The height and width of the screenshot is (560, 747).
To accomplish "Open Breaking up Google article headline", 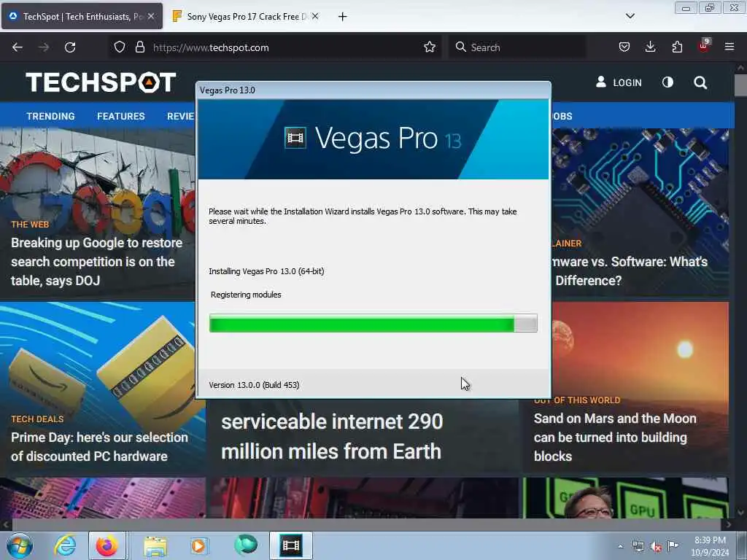I will pyautogui.click(x=97, y=262).
